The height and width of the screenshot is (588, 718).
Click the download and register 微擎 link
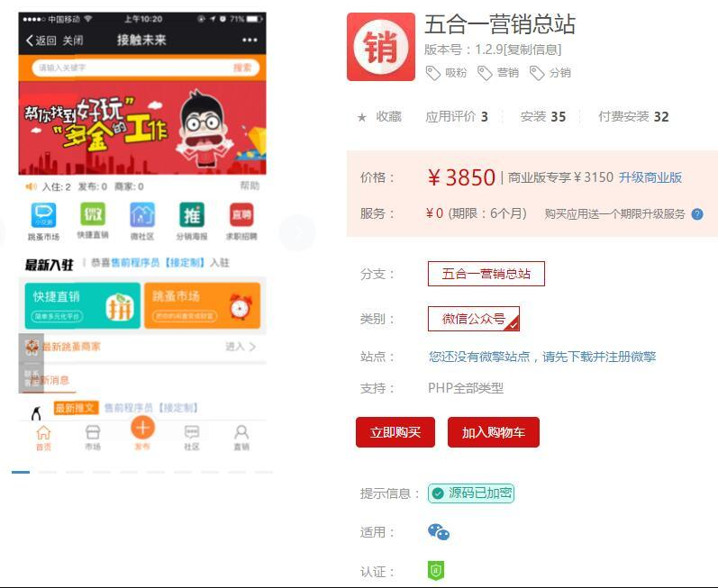point(542,357)
